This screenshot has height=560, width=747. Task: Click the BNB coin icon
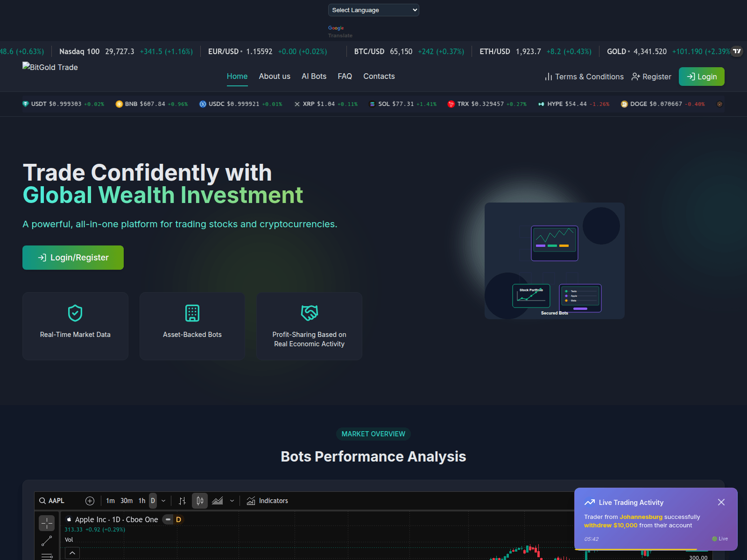click(x=119, y=104)
